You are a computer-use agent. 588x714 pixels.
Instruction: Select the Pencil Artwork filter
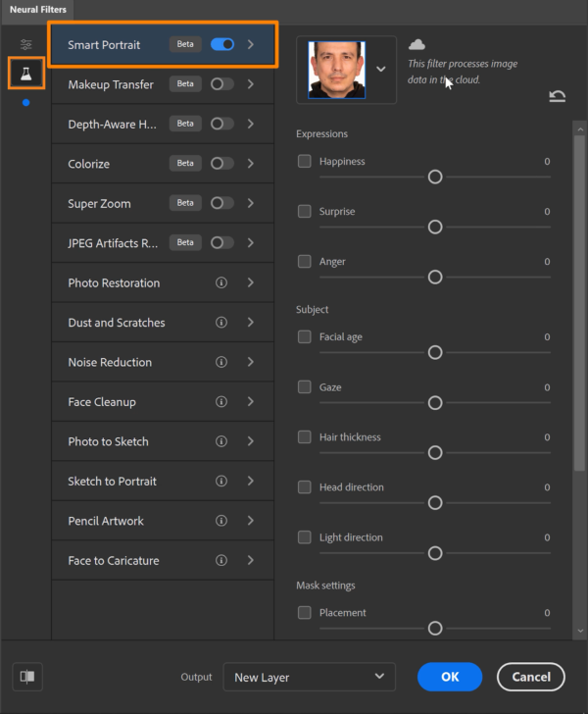106,521
